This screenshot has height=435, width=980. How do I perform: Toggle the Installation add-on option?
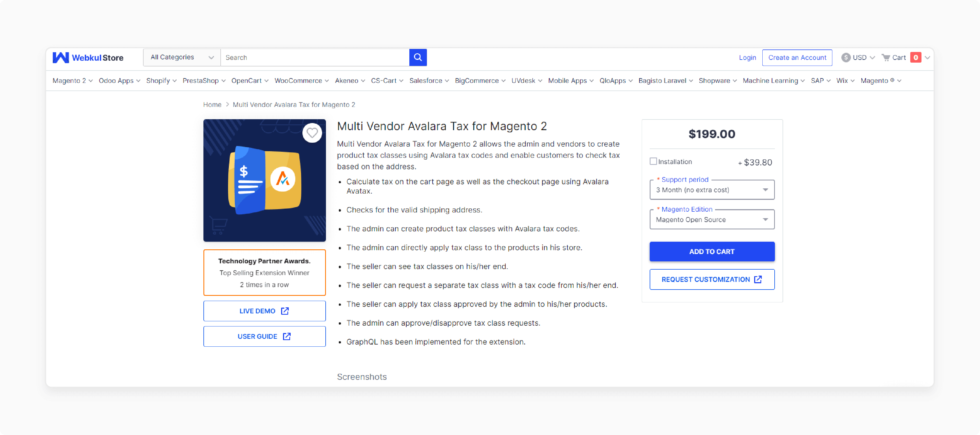(654, 161)
